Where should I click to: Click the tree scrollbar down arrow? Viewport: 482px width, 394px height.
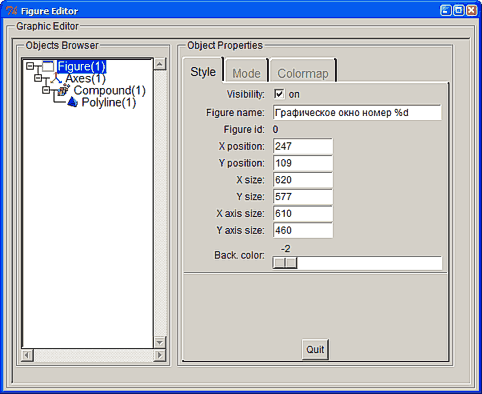[160, 342]
